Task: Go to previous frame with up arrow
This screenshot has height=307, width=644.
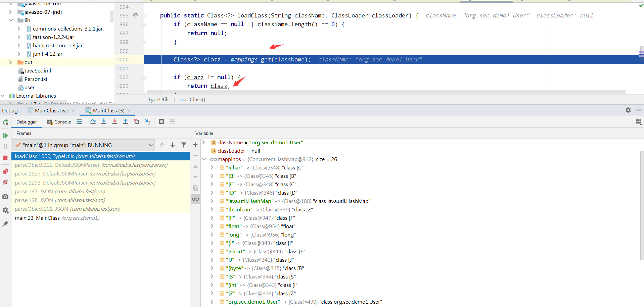Action: tap(162, 145)
